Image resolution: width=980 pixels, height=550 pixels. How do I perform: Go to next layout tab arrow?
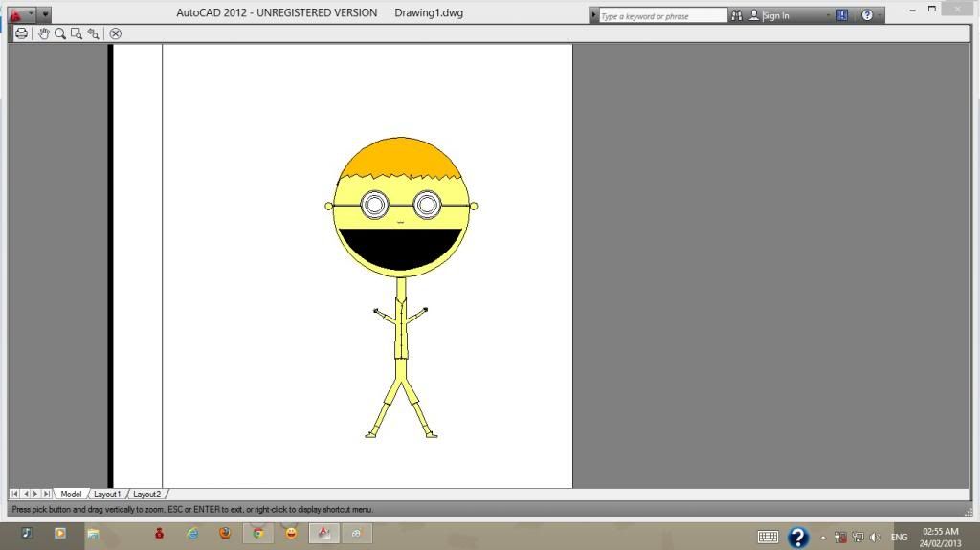coord(35,494)
